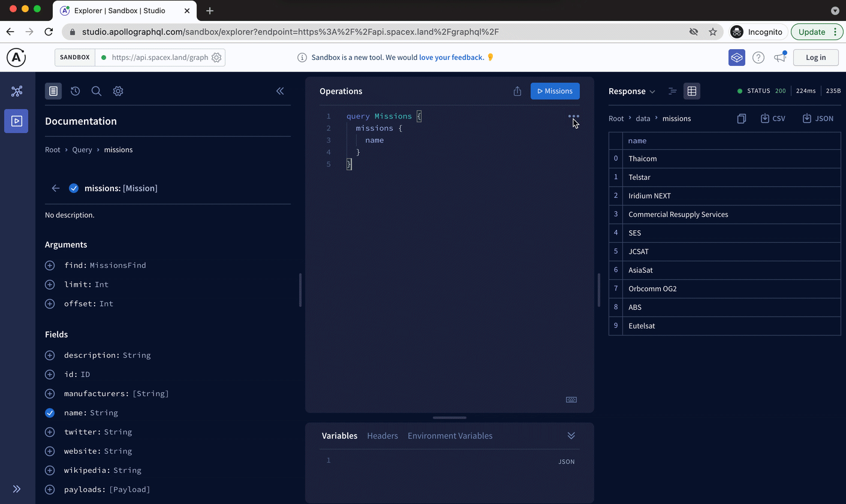Screen dimensions: 846x504
Task: Open the announcements megaphone icon
Action: pyautogui.click(x=780, y=58)
